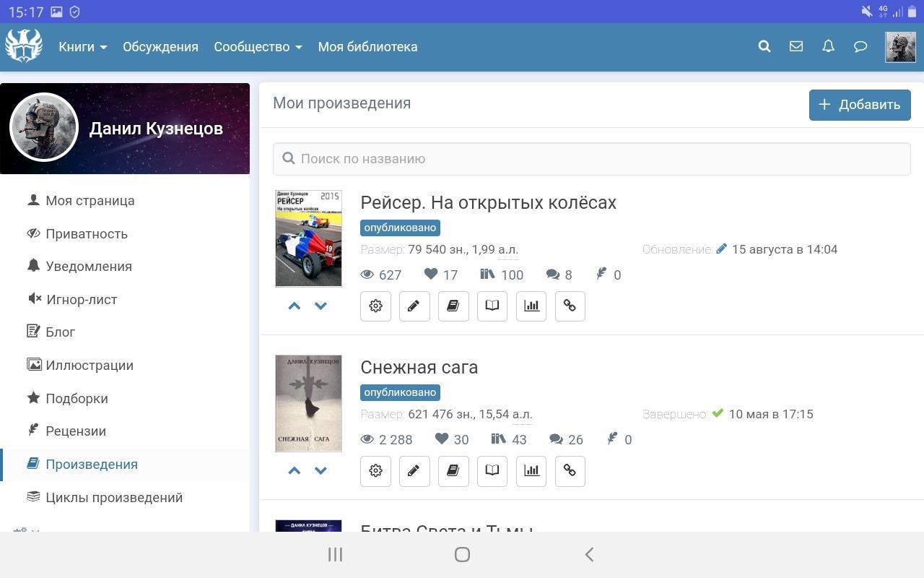This screenshot has height=578, width=924.
Task: Open settings gear for Рейсер book
Action: pos(375,306)
